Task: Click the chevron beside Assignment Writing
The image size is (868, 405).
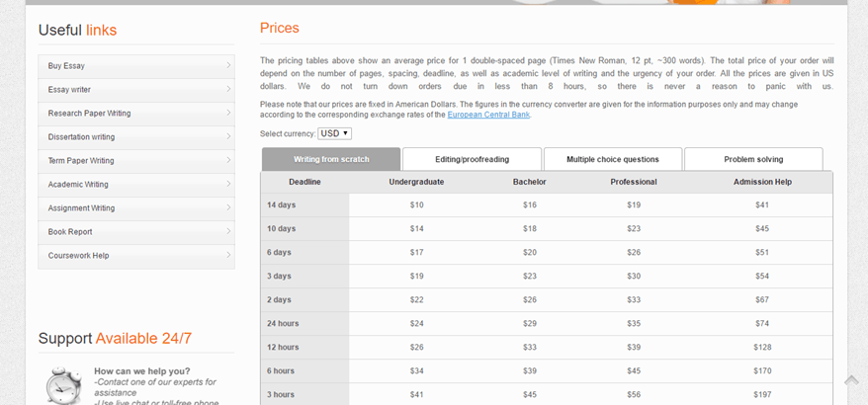Action: coord(228,208)
